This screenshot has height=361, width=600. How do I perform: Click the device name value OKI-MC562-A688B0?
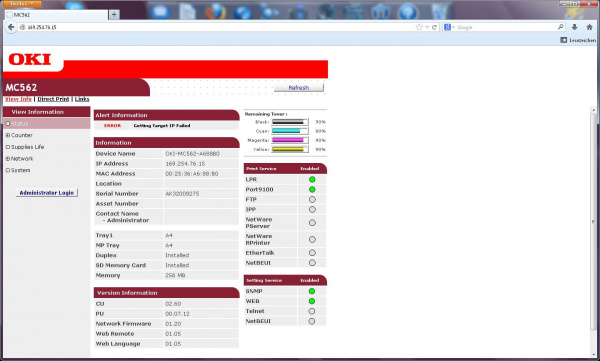(x=192, y=154)
